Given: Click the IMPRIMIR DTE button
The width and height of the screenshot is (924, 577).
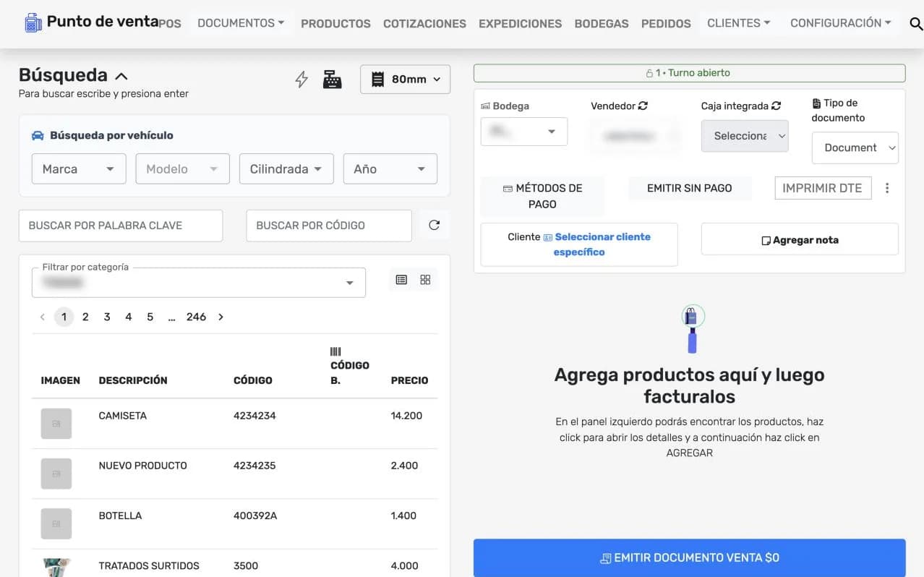Looking at the screenshot, I should tap(823, 188).
